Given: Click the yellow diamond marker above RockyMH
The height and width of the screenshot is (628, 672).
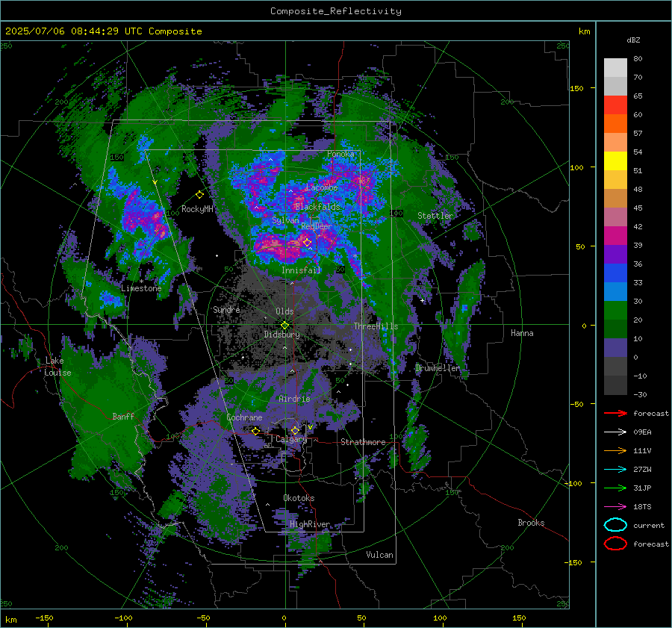Looking at the screenshot, I should click(199, 195).
